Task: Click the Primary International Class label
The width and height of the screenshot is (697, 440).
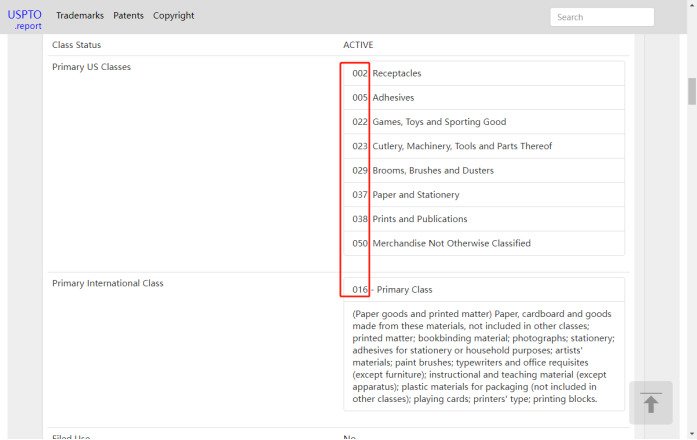Action: click(108, 283)
